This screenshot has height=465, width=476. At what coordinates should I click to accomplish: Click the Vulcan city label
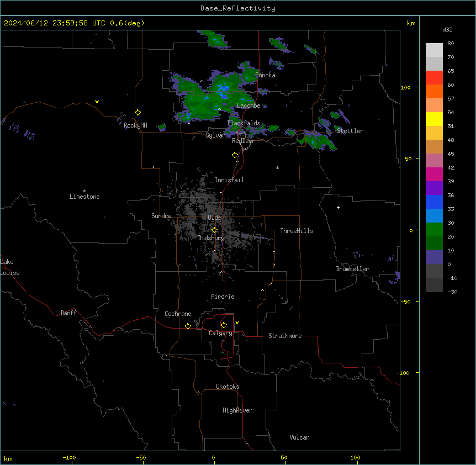point(299,437)
